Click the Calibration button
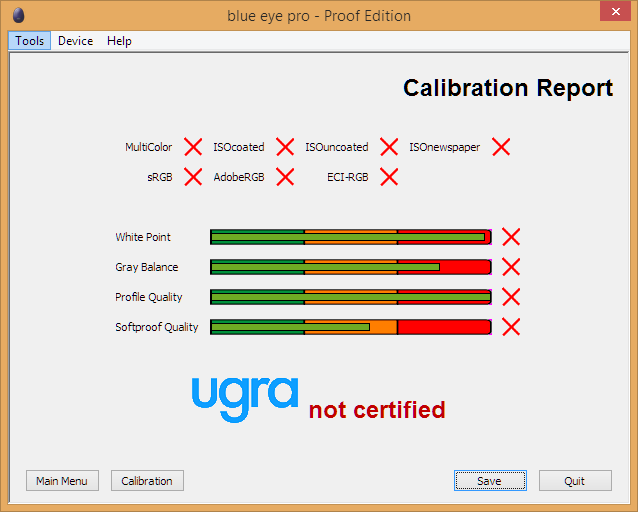Screen dimensions: 638x512 (147, 481)
